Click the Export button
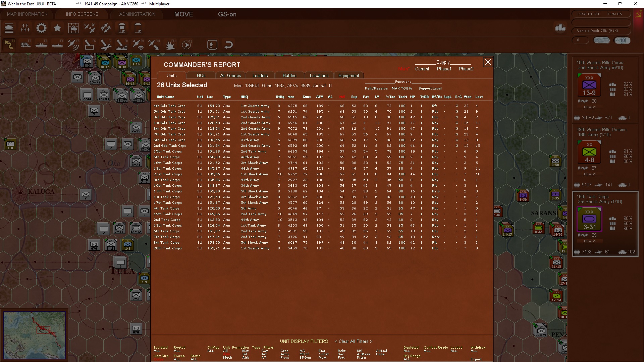 tap(476, 359)
